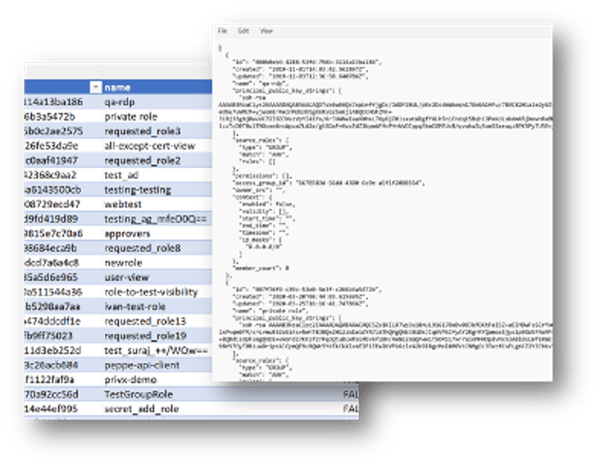Open the filter dropdown beside the name header
Viewport: 600px width, 467px height.
tap(95, 87)
